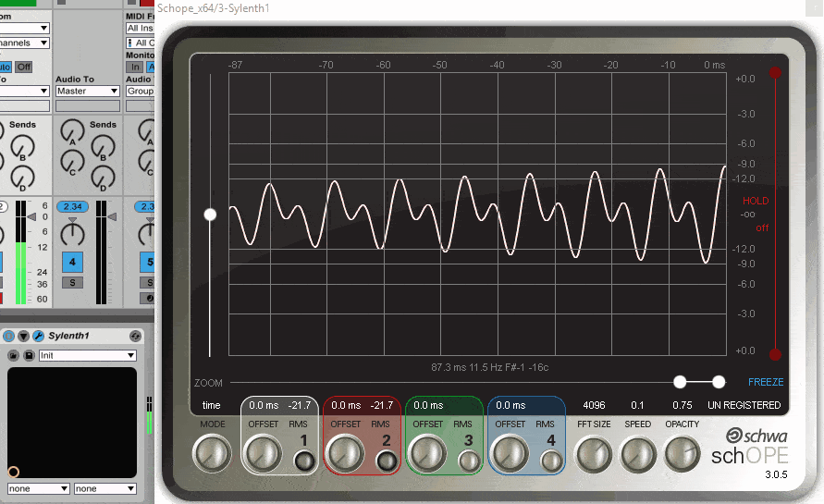Toggle channel 3 RMS button in Schope
Image resolution: width=824 pixels, height=504 pixels.
469,461
